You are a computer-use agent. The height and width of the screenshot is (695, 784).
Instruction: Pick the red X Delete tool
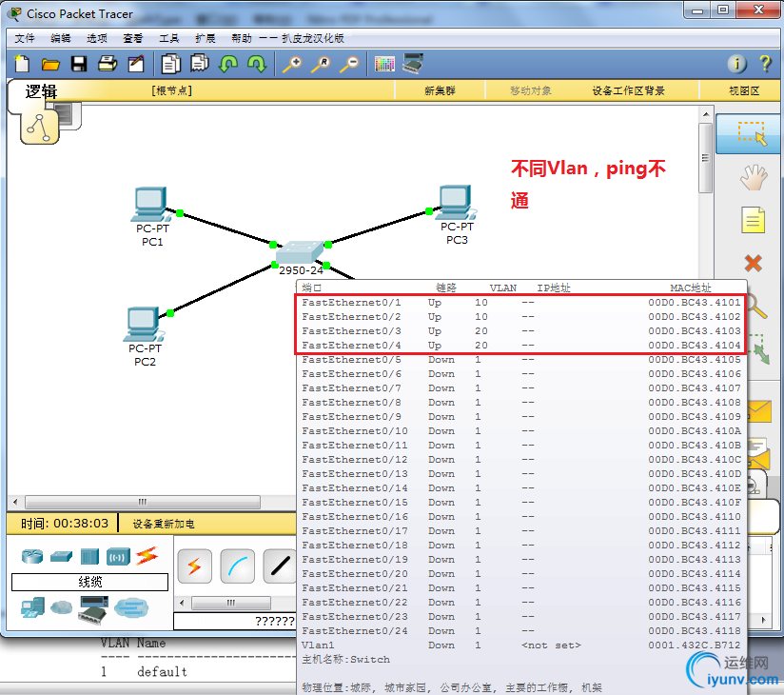tap(753, 263)
